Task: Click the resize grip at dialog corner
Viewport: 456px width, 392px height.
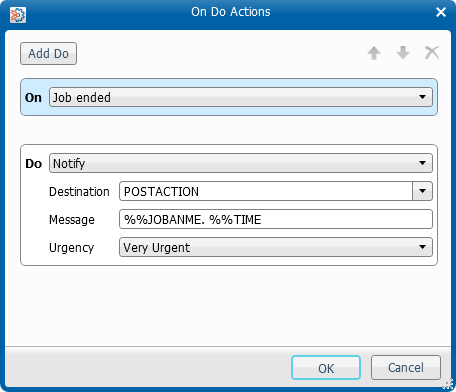Action: pyautogui.click(x=449, y=384)
